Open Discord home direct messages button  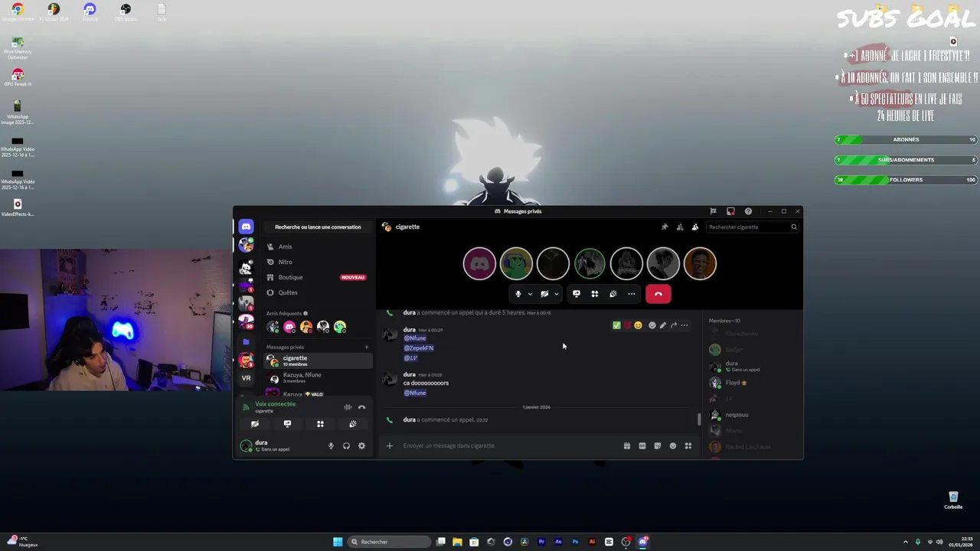[246, 227]
